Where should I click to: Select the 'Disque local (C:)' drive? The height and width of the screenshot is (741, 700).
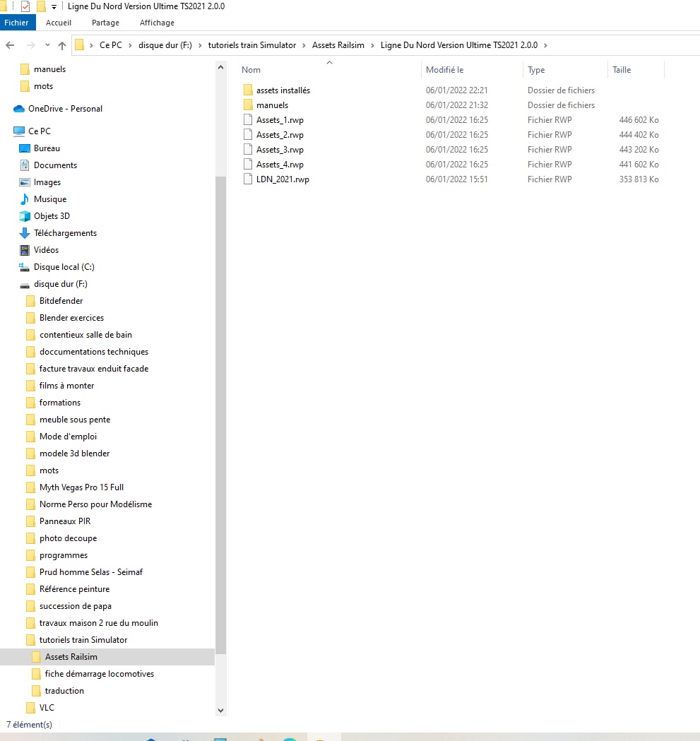coord(64,267)
